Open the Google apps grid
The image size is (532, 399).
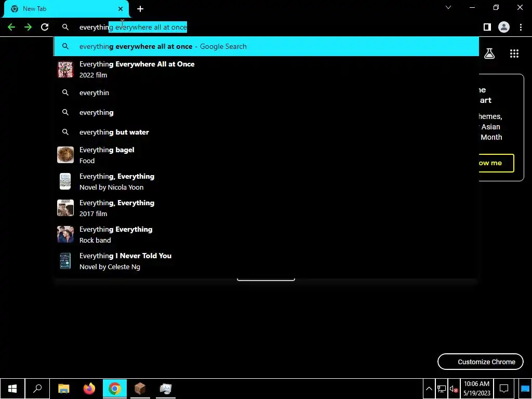(x=514, y=54)
